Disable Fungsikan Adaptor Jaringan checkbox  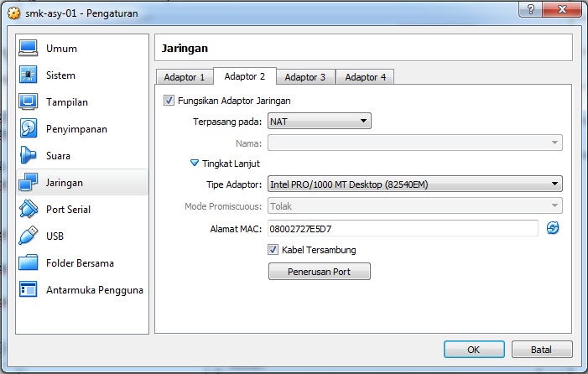tap(169, 101)
